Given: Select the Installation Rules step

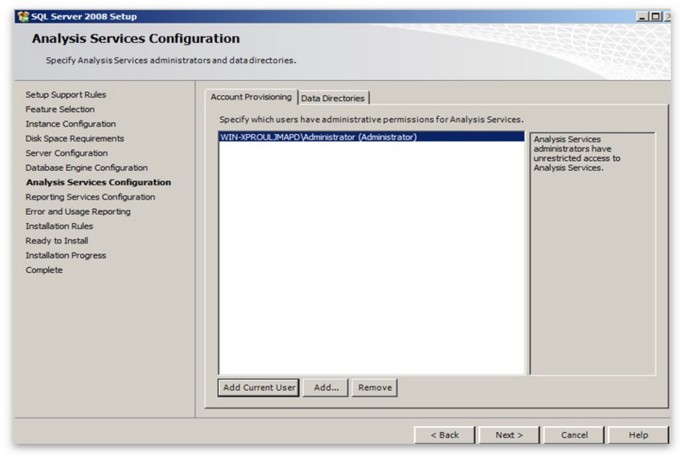Looking at the screenshot, I should [x=59, y=226].
